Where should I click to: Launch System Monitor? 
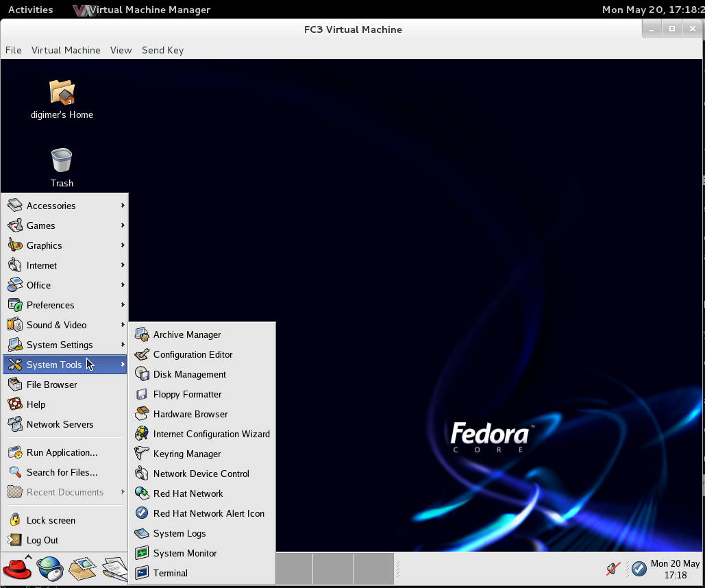point(202,553)
